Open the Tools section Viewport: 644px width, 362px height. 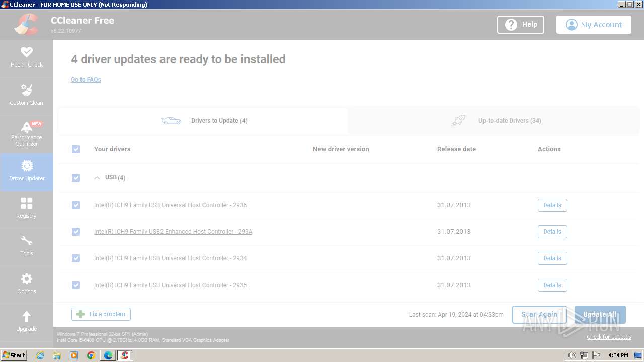click(27, 246)
